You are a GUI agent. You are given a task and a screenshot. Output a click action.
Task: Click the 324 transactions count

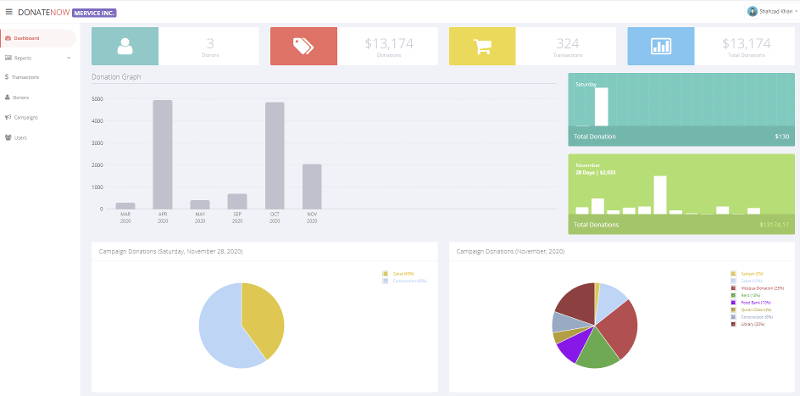click(x=567, y=44)
